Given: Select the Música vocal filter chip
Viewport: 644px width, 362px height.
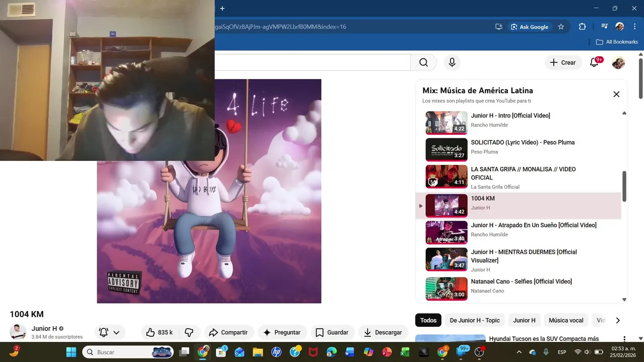Looking at the screenshot, I should point(566,320).
